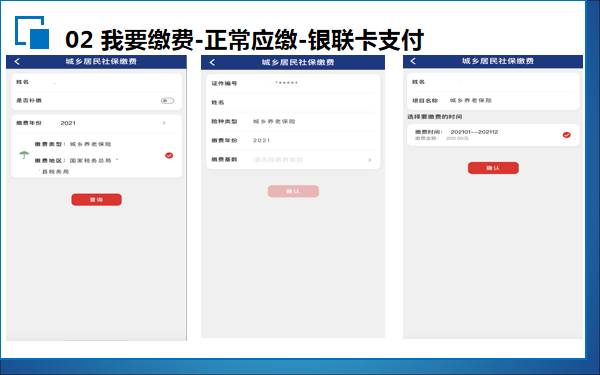Click the 缴费金额 200.00元 text

point(442,138)
